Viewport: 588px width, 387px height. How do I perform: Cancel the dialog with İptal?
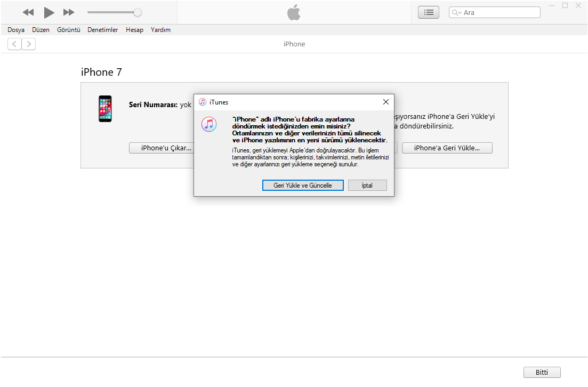367,186
